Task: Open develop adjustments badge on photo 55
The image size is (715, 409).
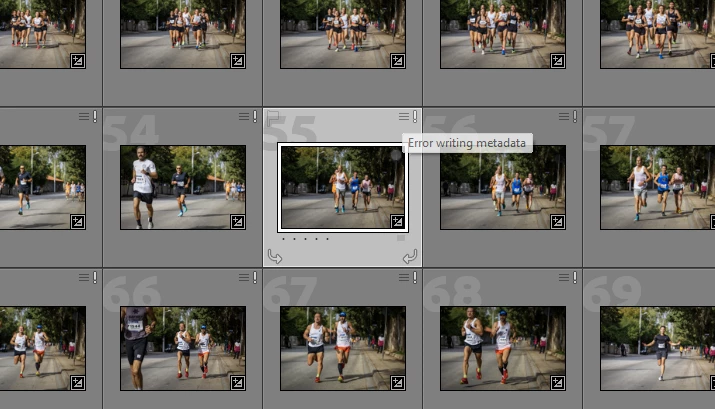Action: click(x=397, y=222)
